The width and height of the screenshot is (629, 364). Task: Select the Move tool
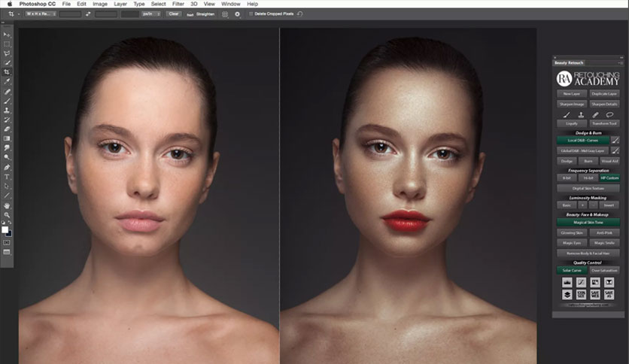7,35
